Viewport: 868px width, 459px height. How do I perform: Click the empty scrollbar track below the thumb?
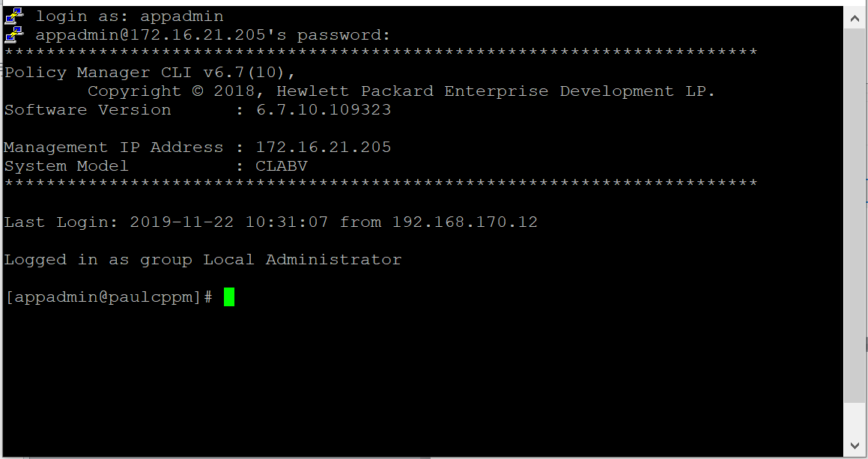855,419
